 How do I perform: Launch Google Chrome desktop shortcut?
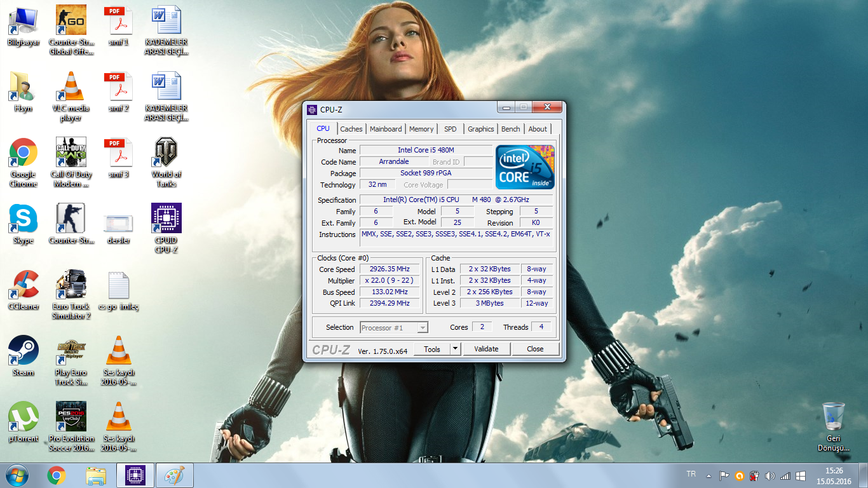24,163
